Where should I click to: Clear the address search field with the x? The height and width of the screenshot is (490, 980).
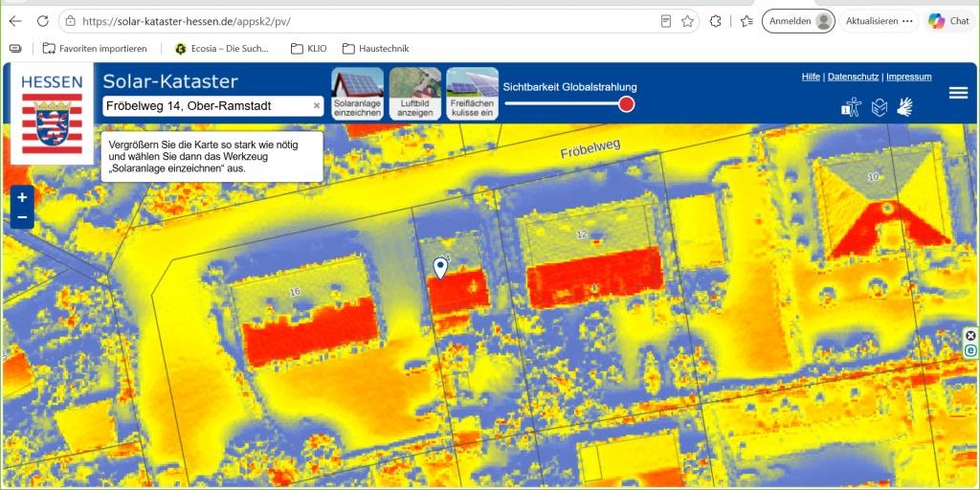point(316,106)
